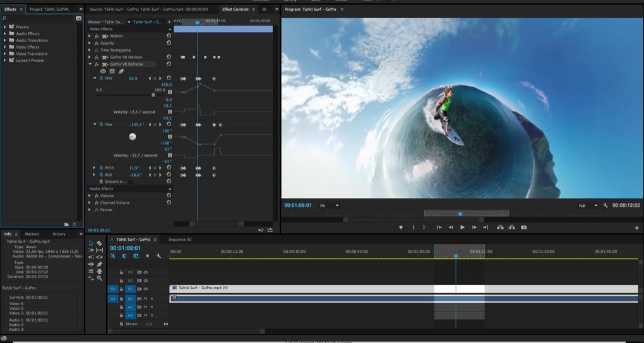Screen dimensions: 644x343
Task: Solo audio track A2
Action: pyautogui.click(x=152, y=307)
